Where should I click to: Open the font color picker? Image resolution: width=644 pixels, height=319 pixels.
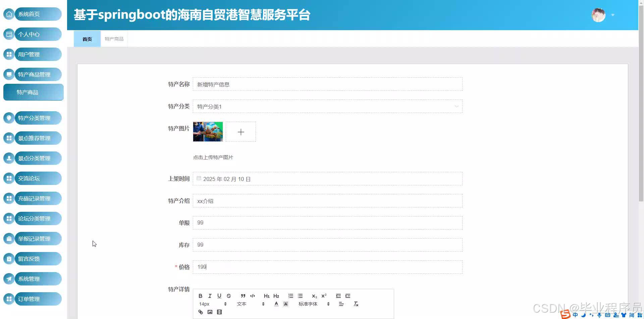276,304
